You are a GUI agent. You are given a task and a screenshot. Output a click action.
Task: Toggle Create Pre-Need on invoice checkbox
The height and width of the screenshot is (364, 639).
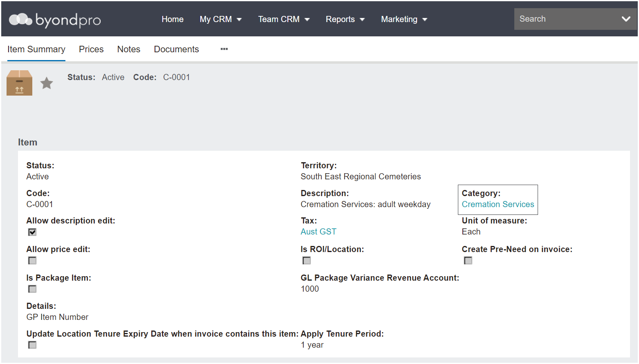coord(468,261)
